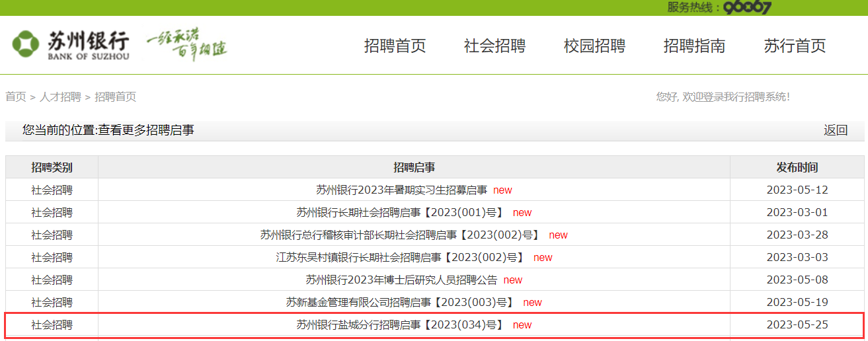This screenshot has height=341, width=868.
Task: Click the 发布时间 column header
Action: [797, 167]
